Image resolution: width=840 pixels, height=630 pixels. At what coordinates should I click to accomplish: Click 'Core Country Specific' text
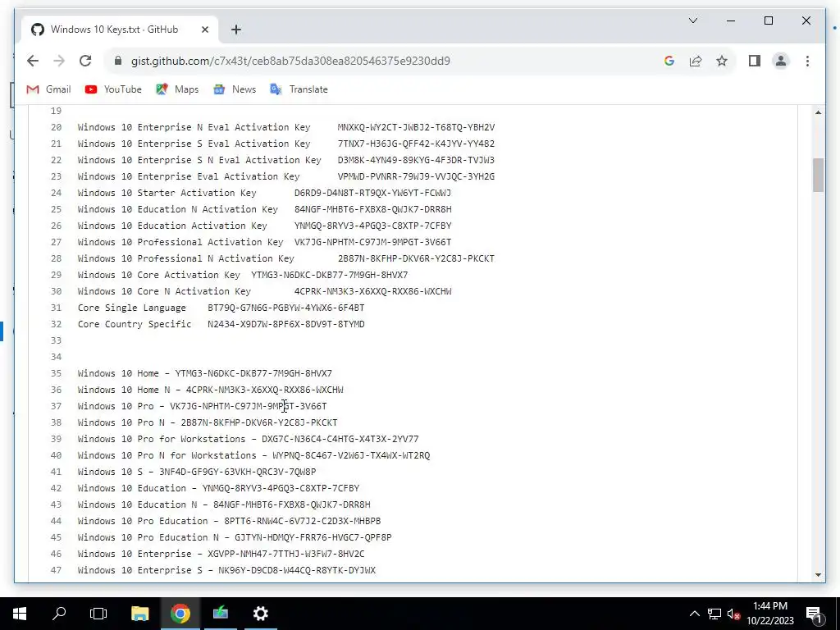(x=135, y=324)
